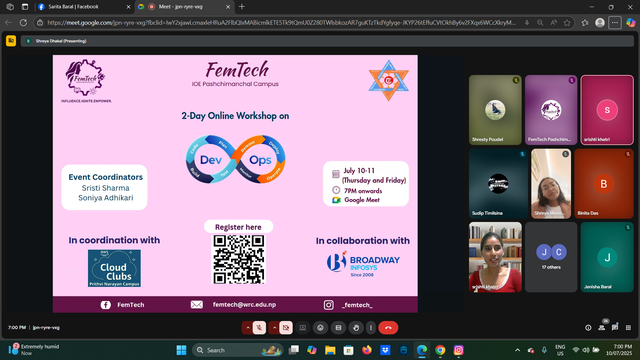The width and height of the screenshot is (640, 360).
Task: Open more options three-dot menu in Meet
Action: pyautogui.click(x=371, y=328)
